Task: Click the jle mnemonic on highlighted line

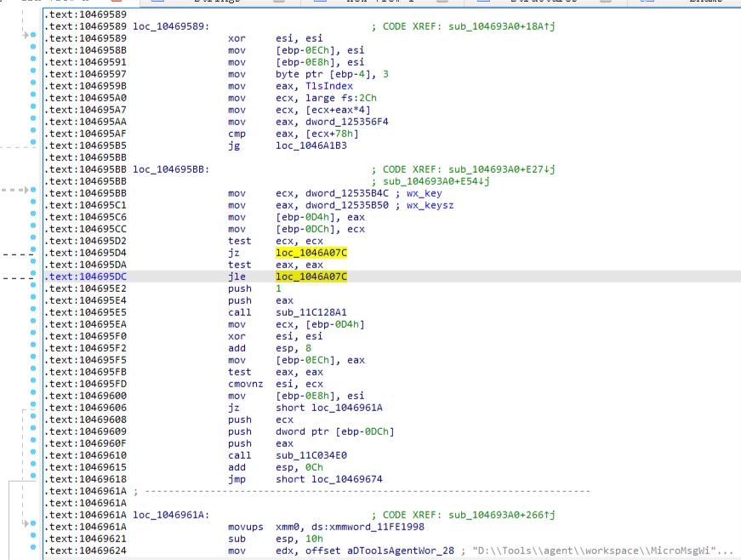Action: point(237,277)
